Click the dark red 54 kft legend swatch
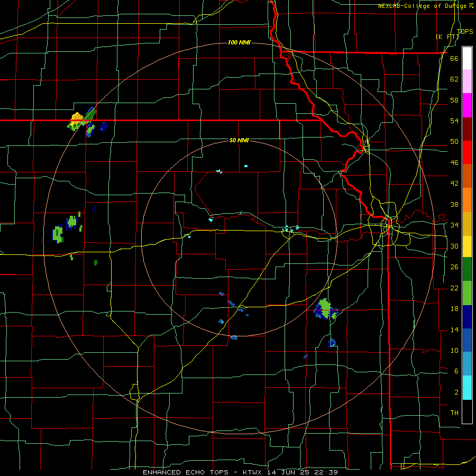This screenshot has width=476, height=476. point(467,129)
